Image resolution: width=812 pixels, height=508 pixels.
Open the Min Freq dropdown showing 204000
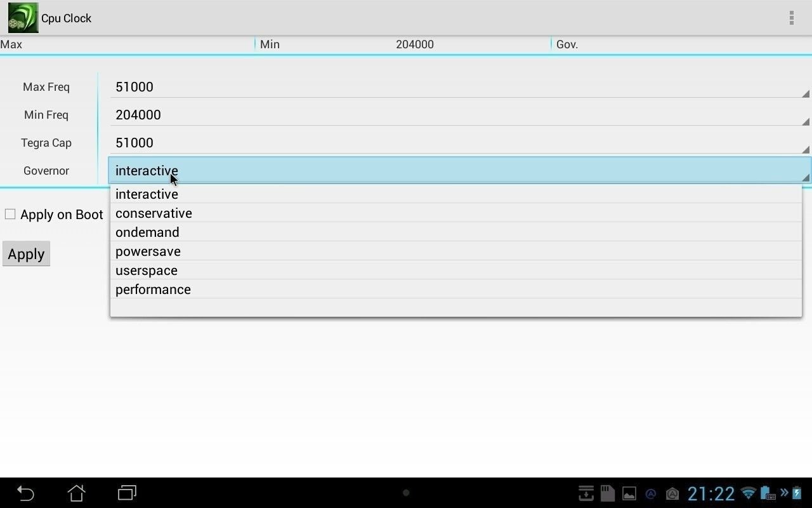(x=460, y=114)
